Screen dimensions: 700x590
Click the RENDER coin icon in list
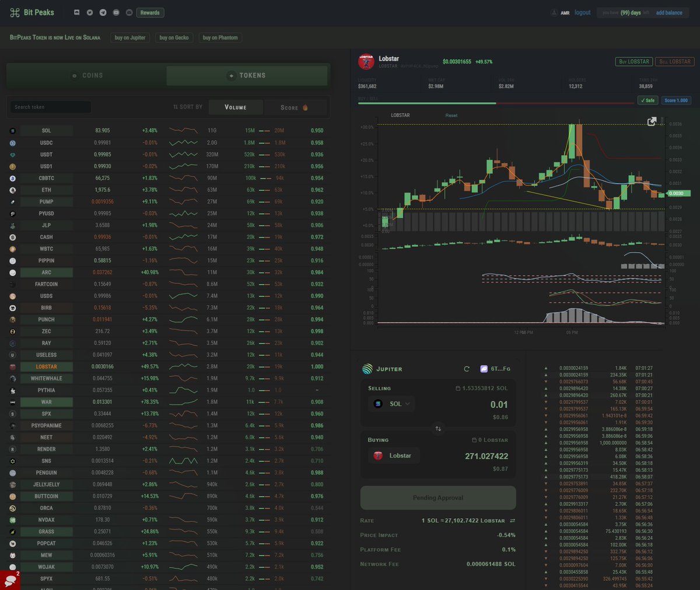point(13,449)
